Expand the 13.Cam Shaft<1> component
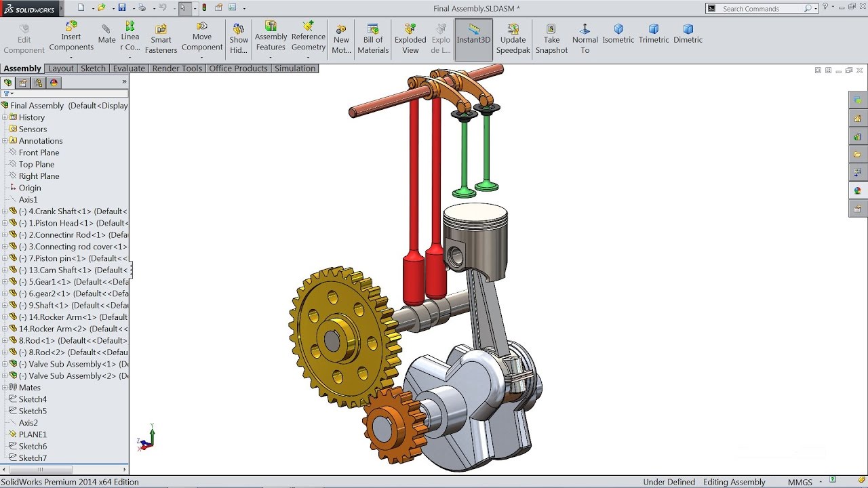 point(5,270)
